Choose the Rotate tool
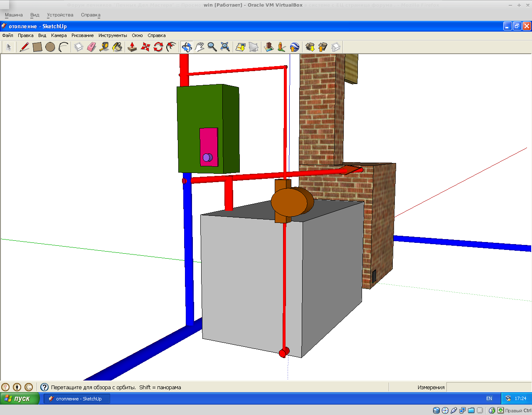532x415 pixels. (158, 47)
